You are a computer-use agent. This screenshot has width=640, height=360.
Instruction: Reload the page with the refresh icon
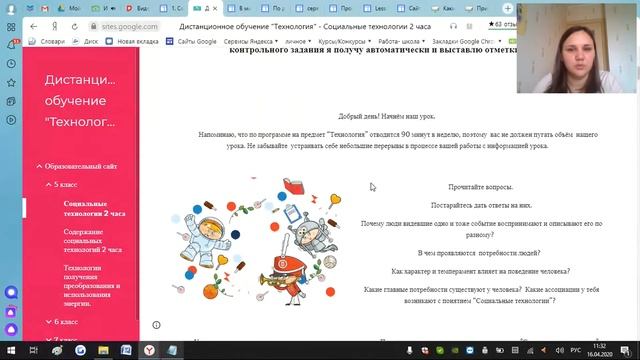[74, 27]
